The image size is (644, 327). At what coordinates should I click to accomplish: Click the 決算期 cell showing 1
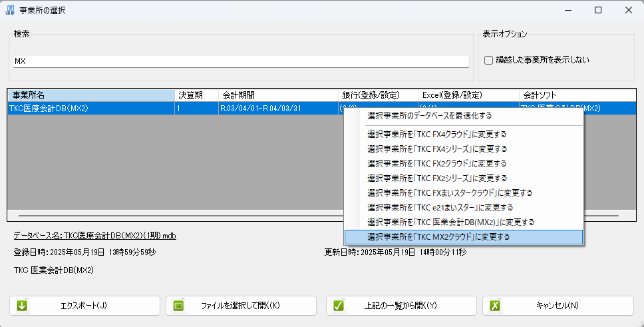(x=196, y=109)
